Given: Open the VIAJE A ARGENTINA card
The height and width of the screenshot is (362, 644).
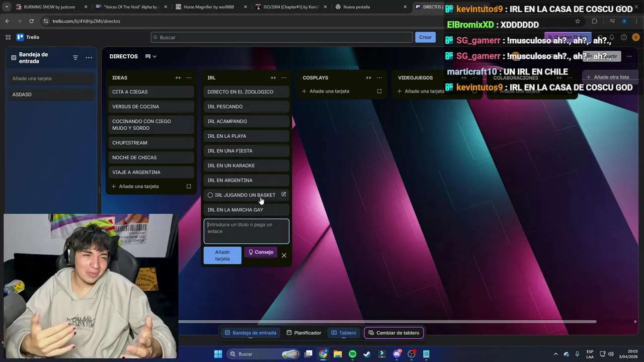Looking at the screenshot, I should pos(151,172).
